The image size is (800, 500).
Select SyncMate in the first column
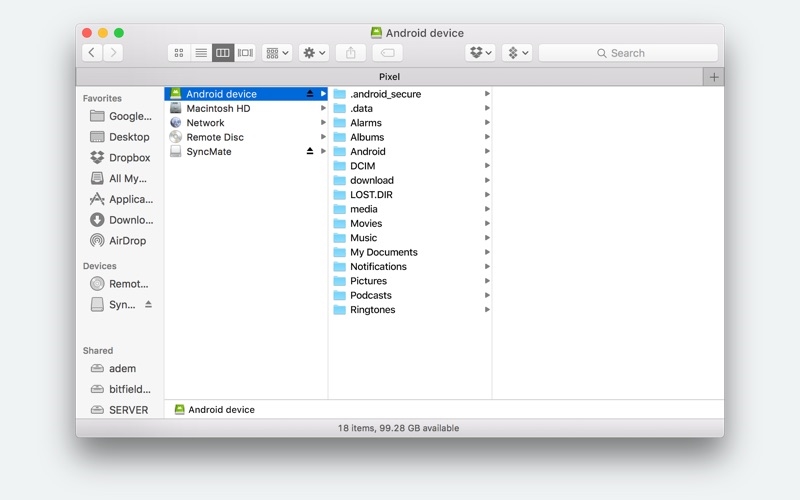coord(246,151)
